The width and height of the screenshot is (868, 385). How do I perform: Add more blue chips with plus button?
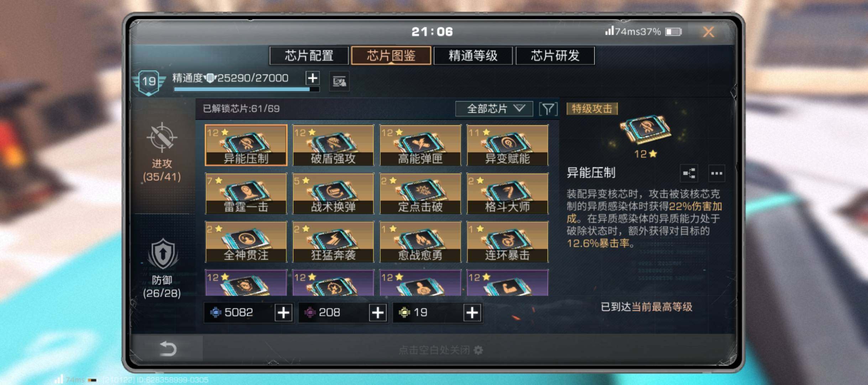point(283,313)
